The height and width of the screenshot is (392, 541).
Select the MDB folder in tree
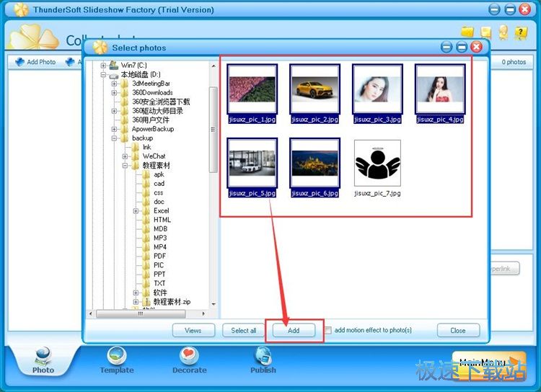(160, 229)
